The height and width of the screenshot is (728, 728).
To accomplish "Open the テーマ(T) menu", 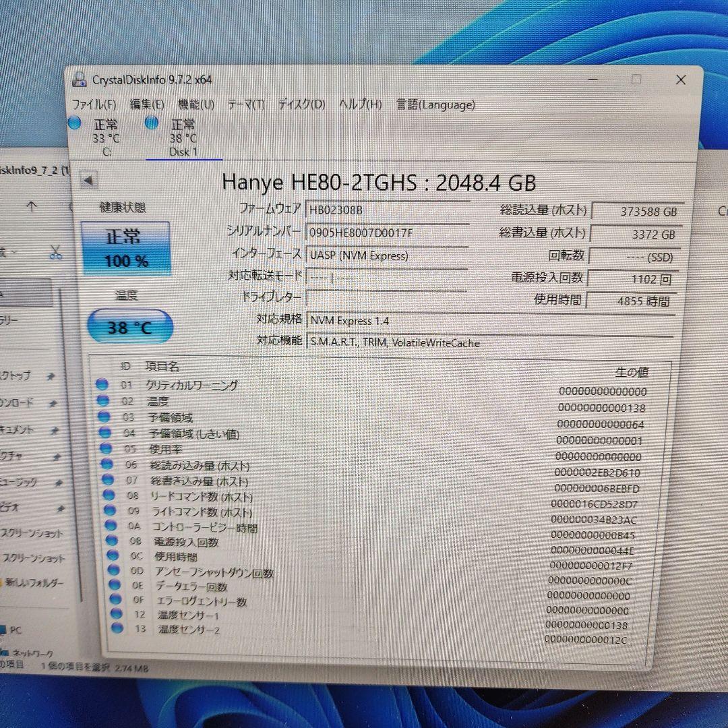I will click(x=246, y=105).
